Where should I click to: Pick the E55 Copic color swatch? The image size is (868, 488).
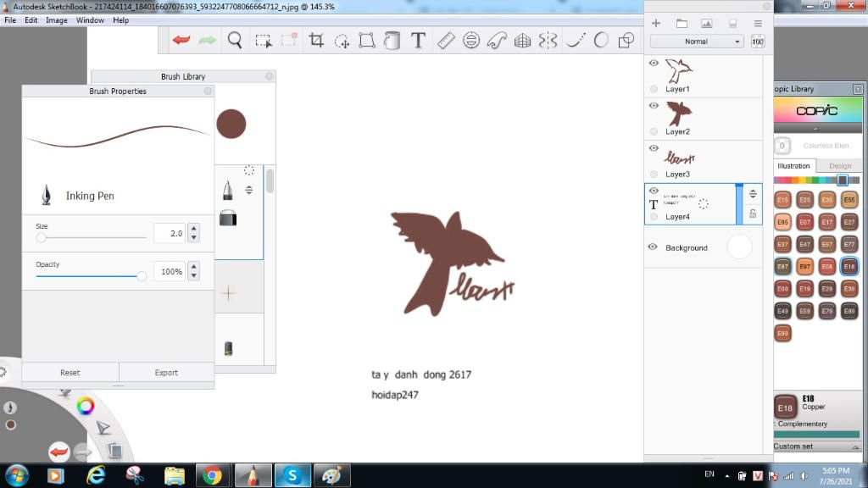pyautogui.click(x=849, y=200)
